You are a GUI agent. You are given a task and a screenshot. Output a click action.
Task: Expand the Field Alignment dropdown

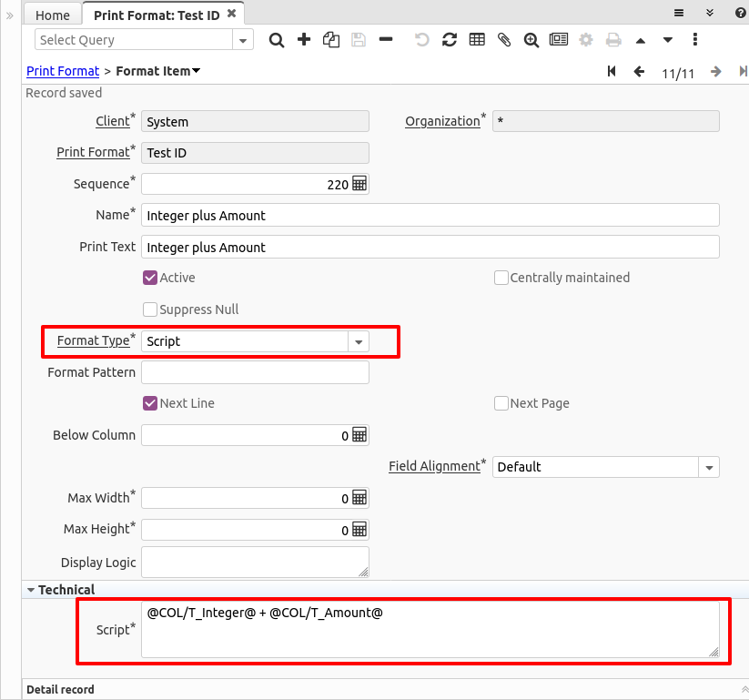709,467
